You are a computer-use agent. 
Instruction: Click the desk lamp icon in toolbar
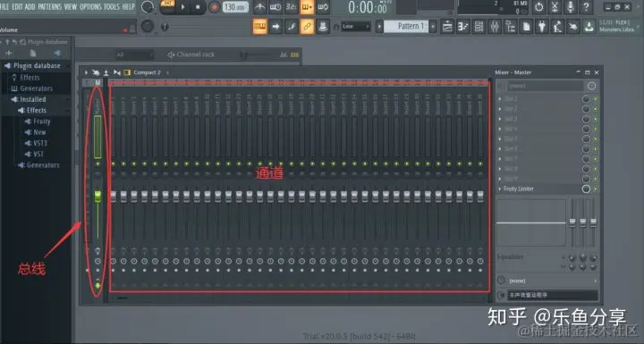point(557,27)
